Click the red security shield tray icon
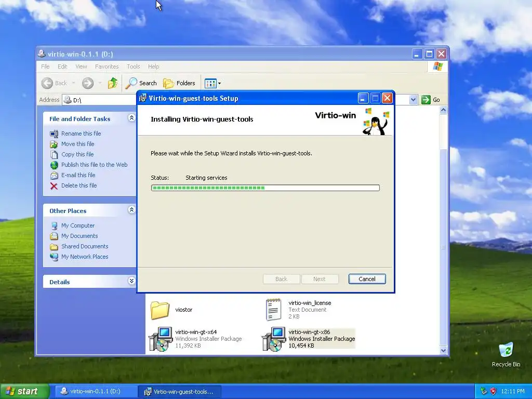The image size is (532, 399). point(494,391)
